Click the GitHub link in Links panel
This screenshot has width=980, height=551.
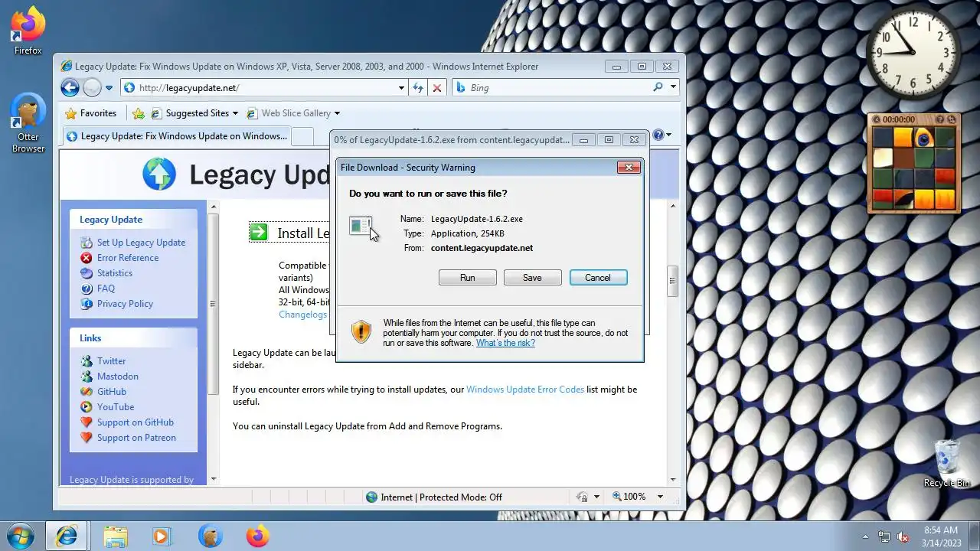pyautogui.click(x=112, y=392)
